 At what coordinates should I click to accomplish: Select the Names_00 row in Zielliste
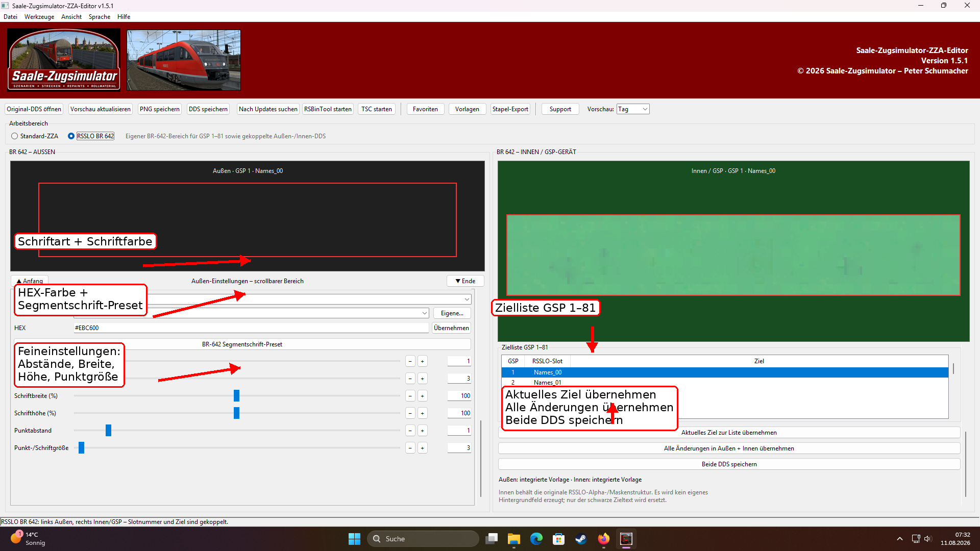[x=725, y=372]
